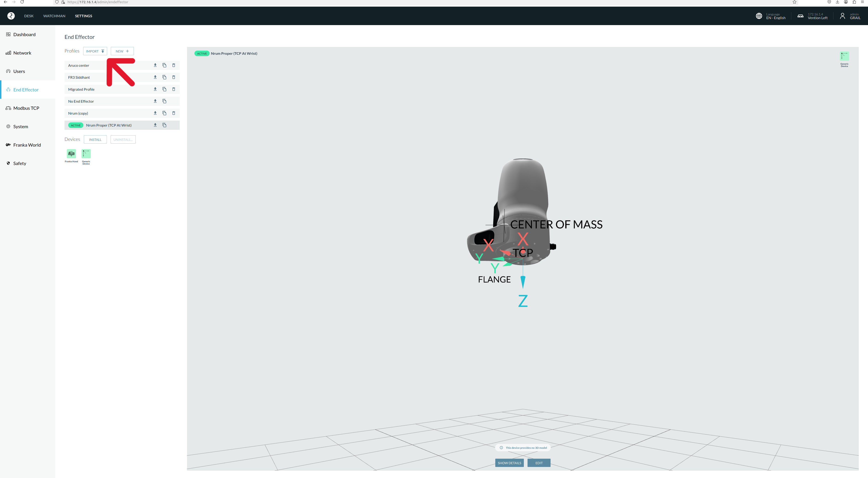Click the SHOW DETAILS button

(x=509, y=463)
